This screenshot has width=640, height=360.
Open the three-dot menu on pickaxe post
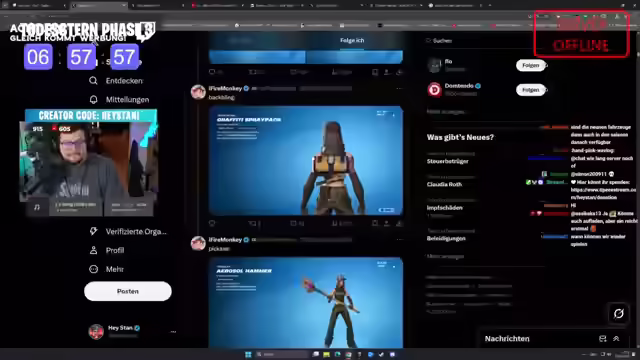tap(399, 240)
